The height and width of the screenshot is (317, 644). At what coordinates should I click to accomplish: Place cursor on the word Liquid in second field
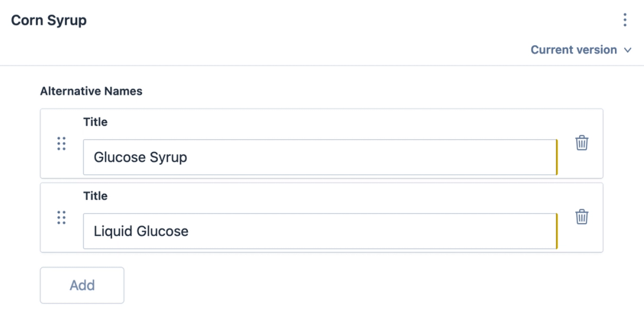[x=113, y=231]
